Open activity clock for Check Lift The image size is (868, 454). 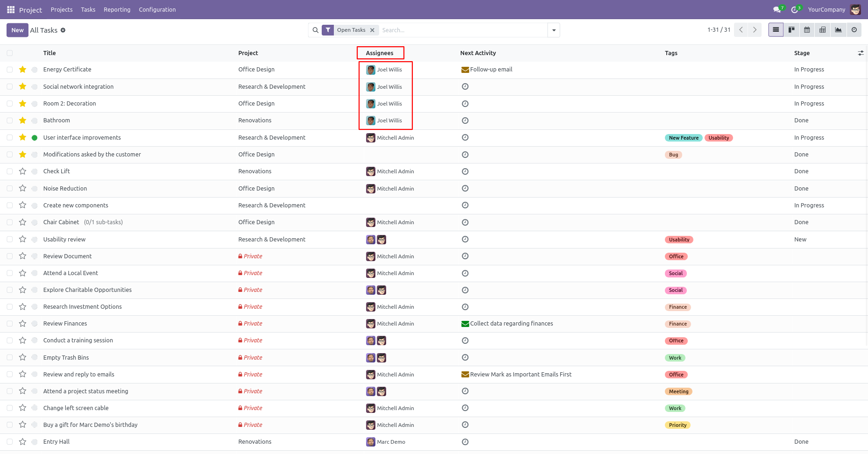pyautogui.click(x=465, y=171)
